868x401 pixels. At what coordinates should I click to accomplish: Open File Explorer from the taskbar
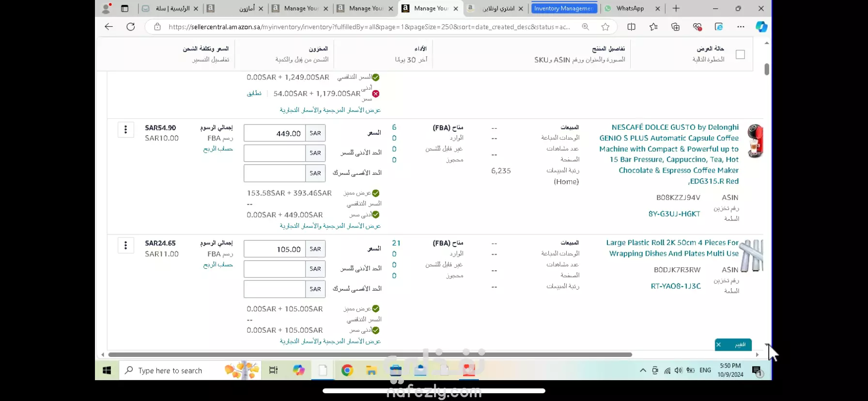click(372, 370)
